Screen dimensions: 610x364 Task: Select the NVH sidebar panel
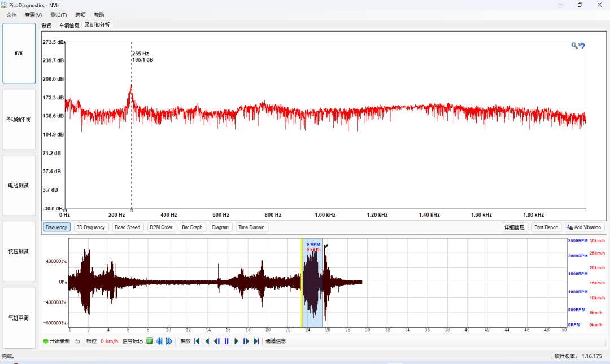[x=19, y=53]
